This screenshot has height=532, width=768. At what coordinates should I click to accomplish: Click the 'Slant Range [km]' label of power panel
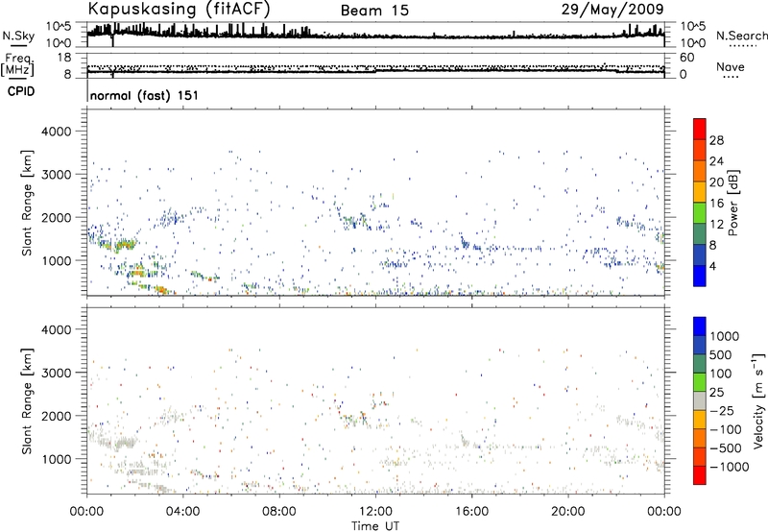click(28, 203)
